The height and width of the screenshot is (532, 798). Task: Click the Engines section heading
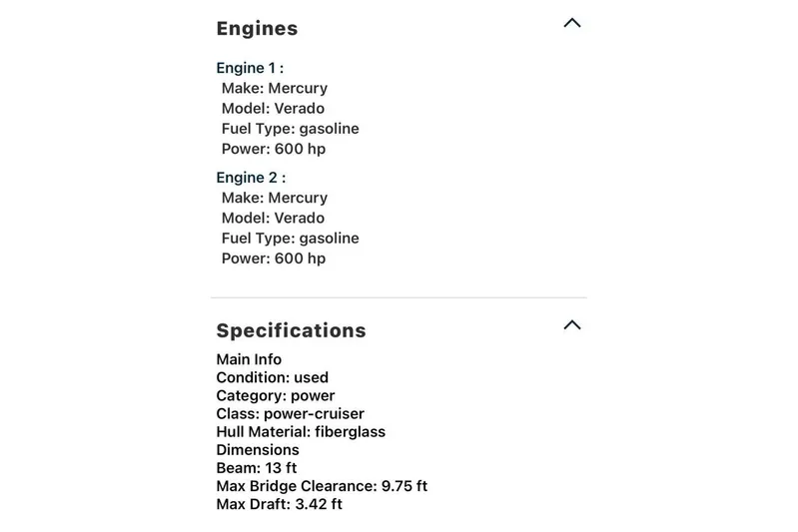click(x=257, y=29)
